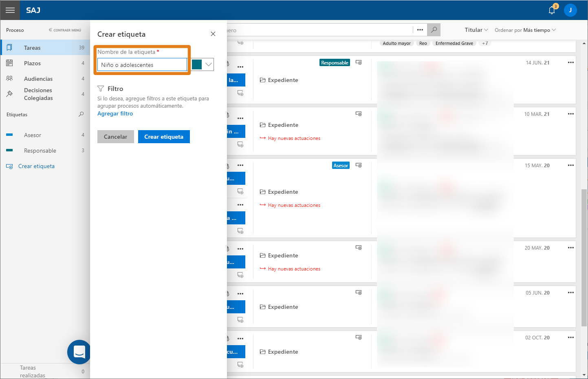Open more options for 15 MAY. 20 row

point(570,165)
